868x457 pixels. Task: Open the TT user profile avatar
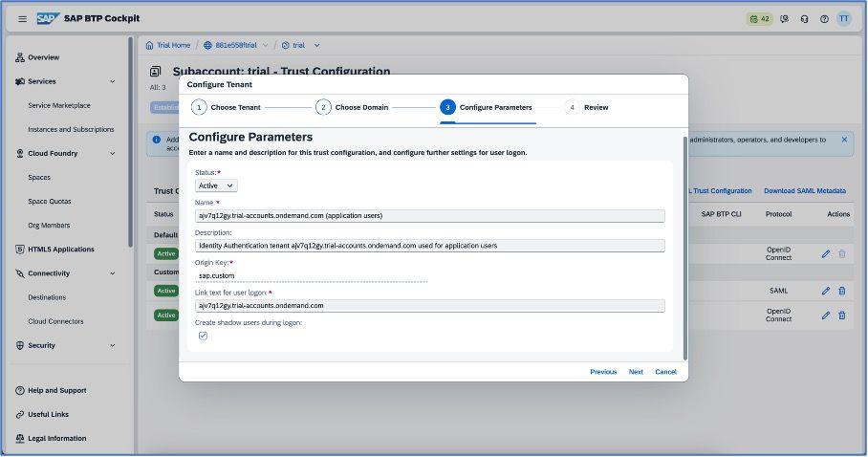(x=844, y=18)
